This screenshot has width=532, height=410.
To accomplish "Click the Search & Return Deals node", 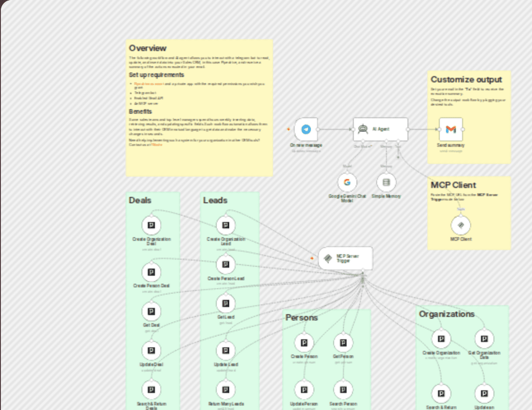I will pyautogui.click(x=151, y=390).
